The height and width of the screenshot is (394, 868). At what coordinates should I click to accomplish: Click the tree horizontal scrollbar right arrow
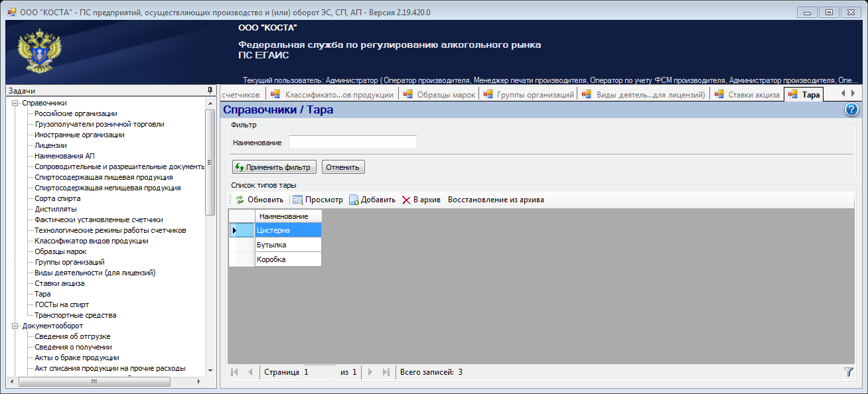tap(200, 381)
